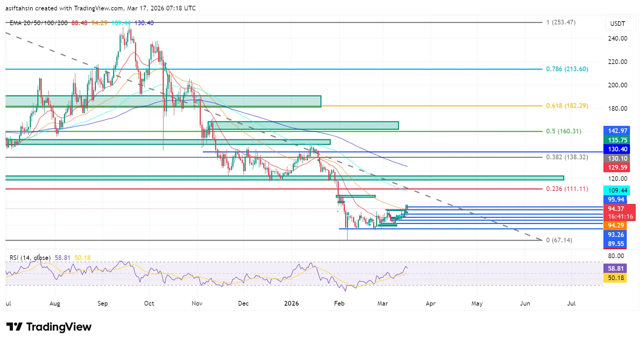Select the RSI (14, close) indicator legend
644x343 pixels.
click(x=30, y=258)
